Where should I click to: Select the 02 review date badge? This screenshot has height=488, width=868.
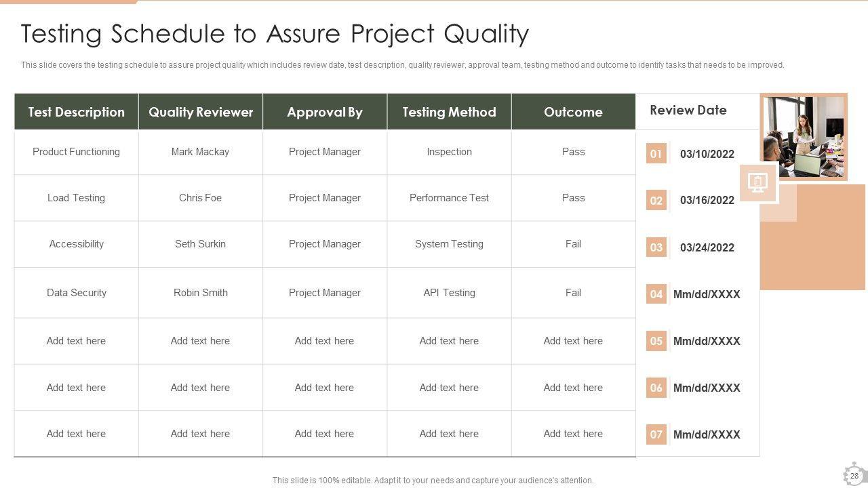point(656,201)
